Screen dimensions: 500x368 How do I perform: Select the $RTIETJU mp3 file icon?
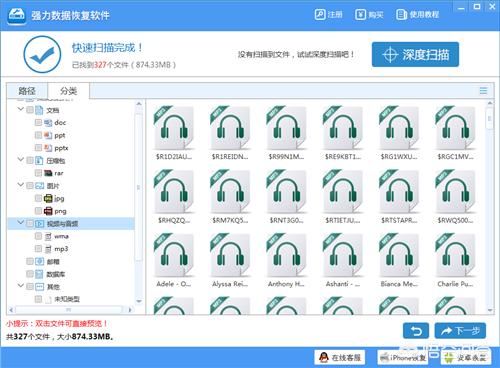click(343, 192)
